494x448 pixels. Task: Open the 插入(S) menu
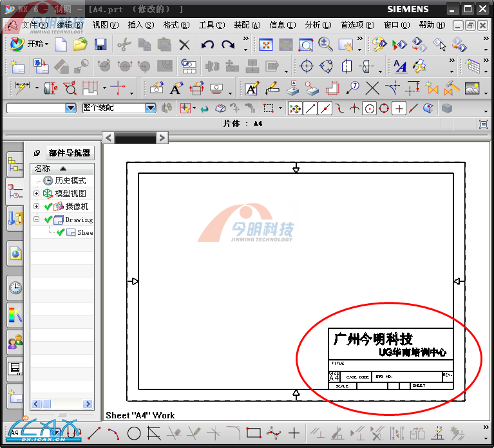pyautogui.click(x=141, y=25)
